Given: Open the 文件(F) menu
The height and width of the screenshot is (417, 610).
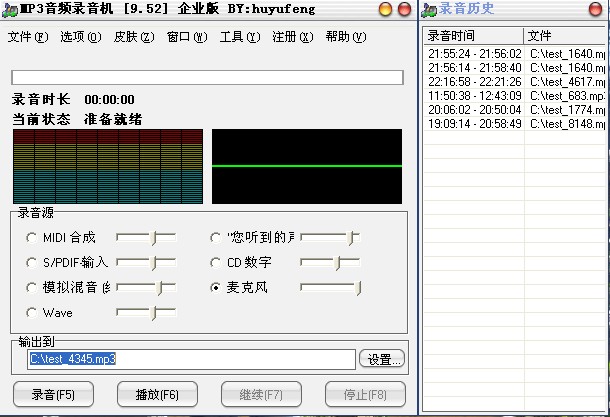Looking at the screenshot, I should pos(27,37).
